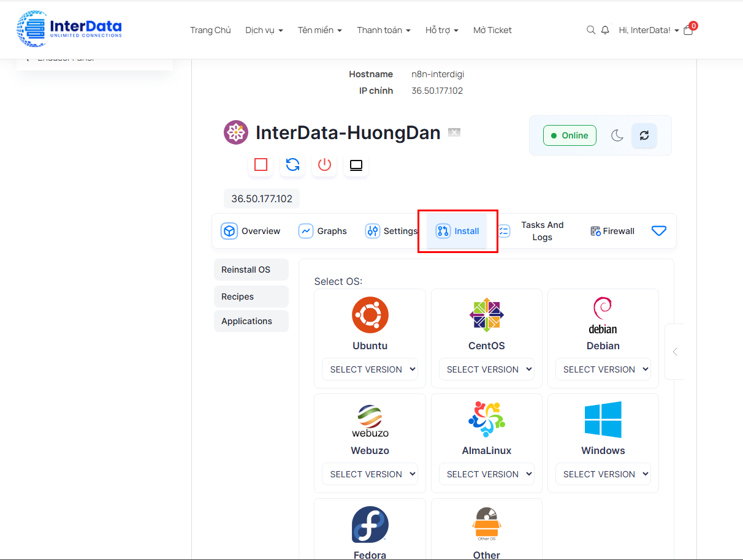
Task: Click the red power off icon
Action: pyautogui.click(x=324, y=165)
